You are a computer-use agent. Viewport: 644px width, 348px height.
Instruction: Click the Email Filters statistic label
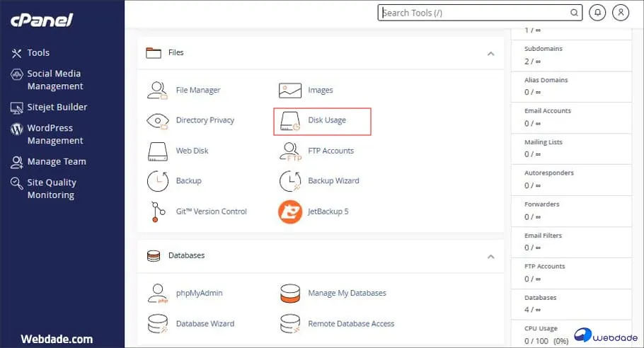tap(543, 236)
